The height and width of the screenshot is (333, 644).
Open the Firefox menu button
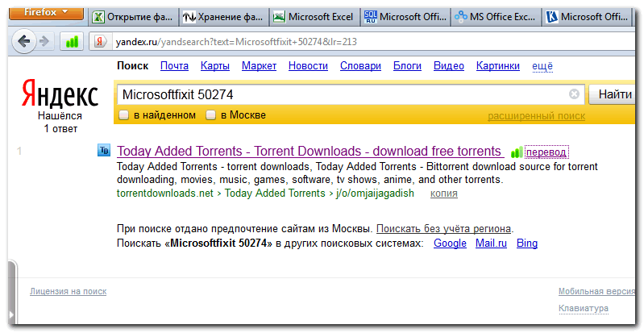pos(46,13)
